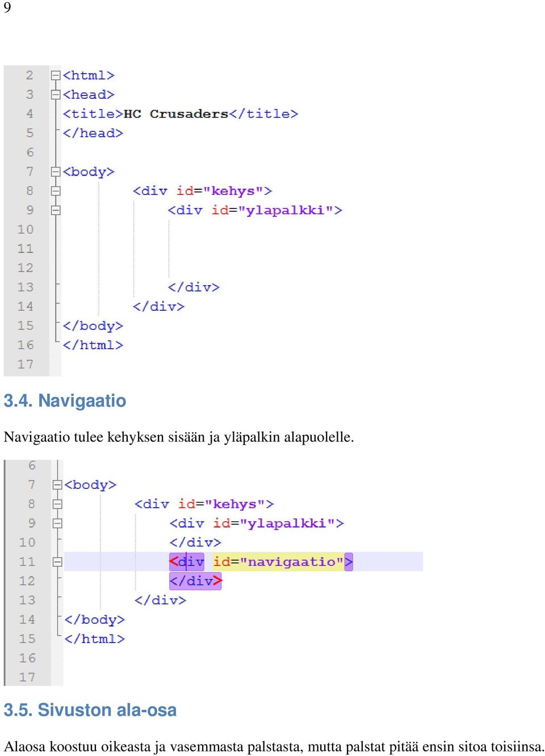This screenshot has width=545, height=756.
Task: Collapse the kehys div fold in the HC Crusaders listing
Action: coord(56,191)
